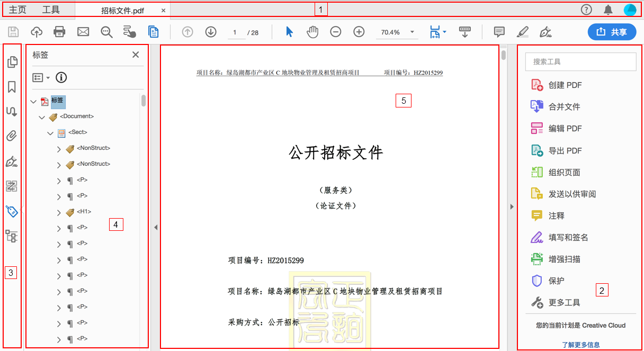Collapse the left navigation pane arrow
The width and height of the screenshot is (644, 351).
click(x=156, y=227)
